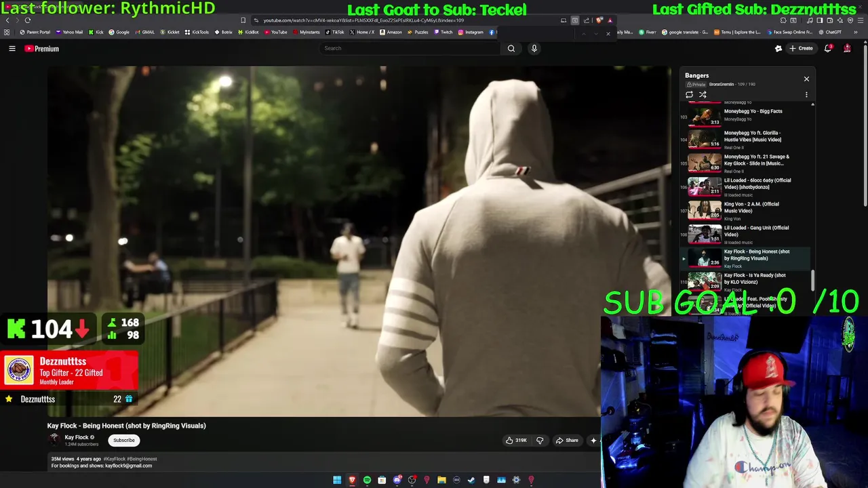Image resolution: width=868 pixels, height=488 pixels.
Task: Open the apps grid in bookmarks bar
Action: point(6,32)
